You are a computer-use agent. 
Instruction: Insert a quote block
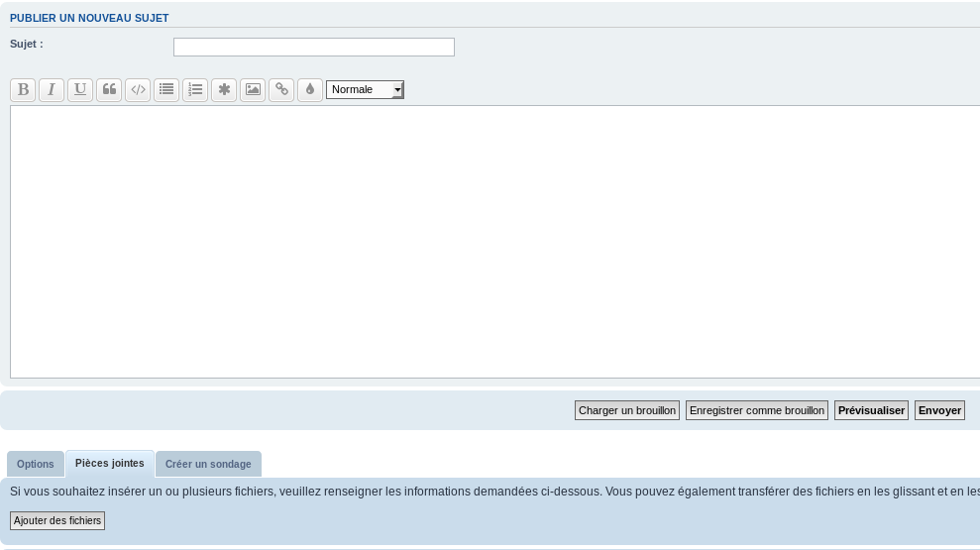[109, 89]
